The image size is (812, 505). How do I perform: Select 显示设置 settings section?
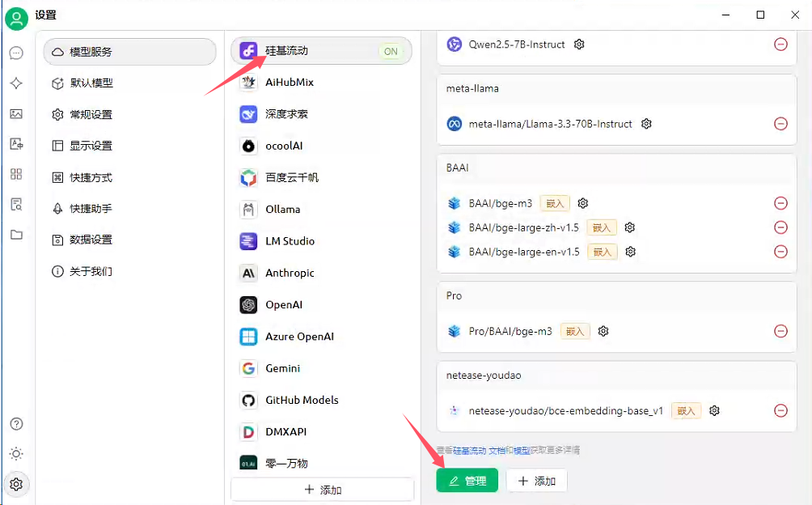coord(130,146)
